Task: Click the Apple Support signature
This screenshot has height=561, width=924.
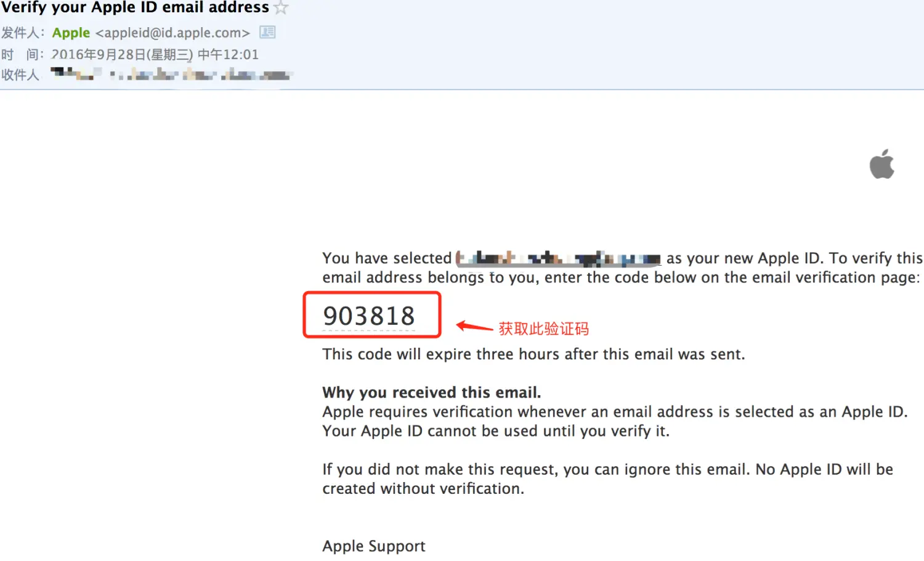Action: [374, 546]
